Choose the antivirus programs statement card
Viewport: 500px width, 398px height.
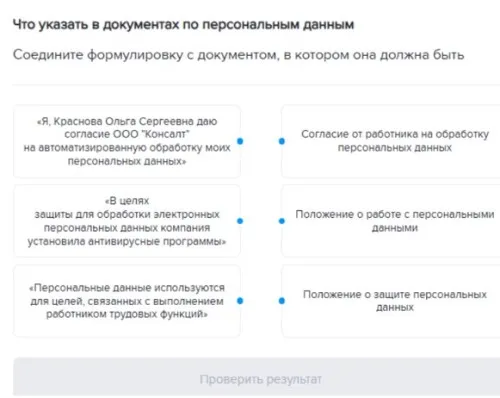(127, 221)
